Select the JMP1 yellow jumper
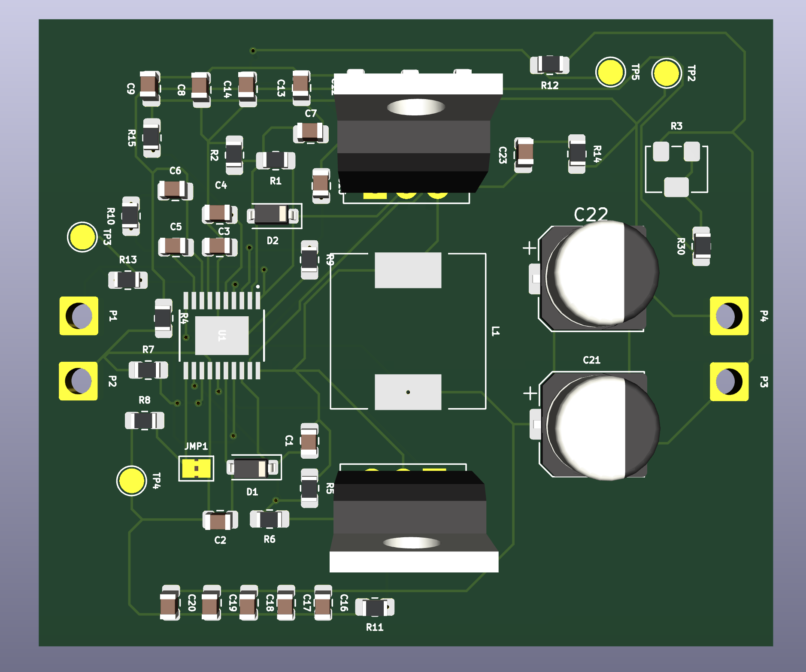Viewport: 806px width, 672px height. [x=196, y=469]
